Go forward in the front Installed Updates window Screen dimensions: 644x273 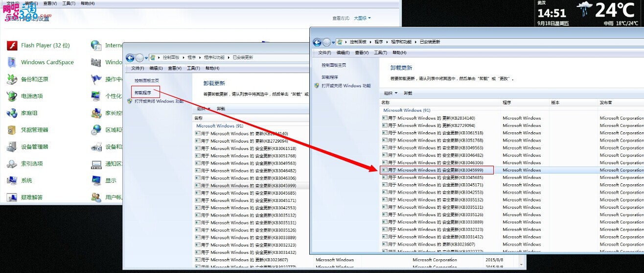click(x=326, y=42)
